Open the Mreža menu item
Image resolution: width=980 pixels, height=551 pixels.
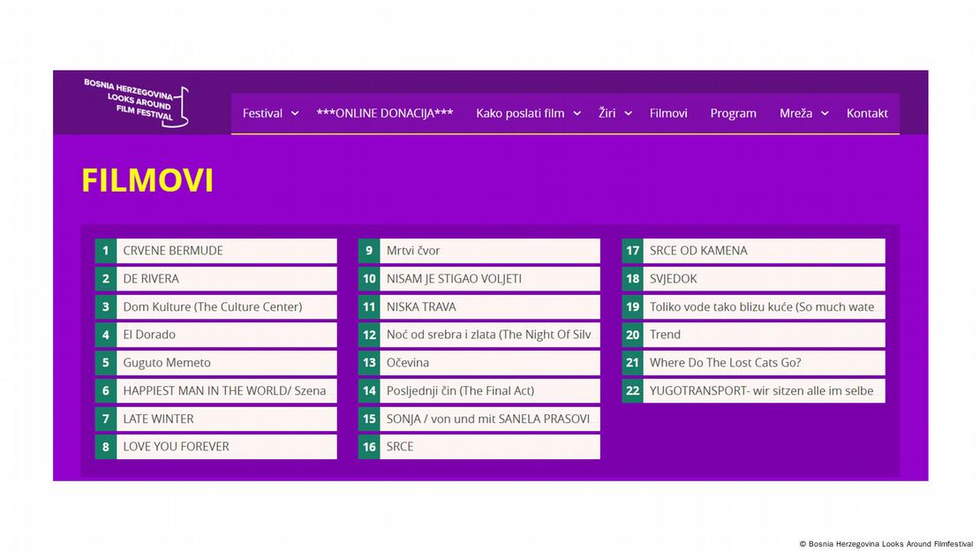coord(795,113)
